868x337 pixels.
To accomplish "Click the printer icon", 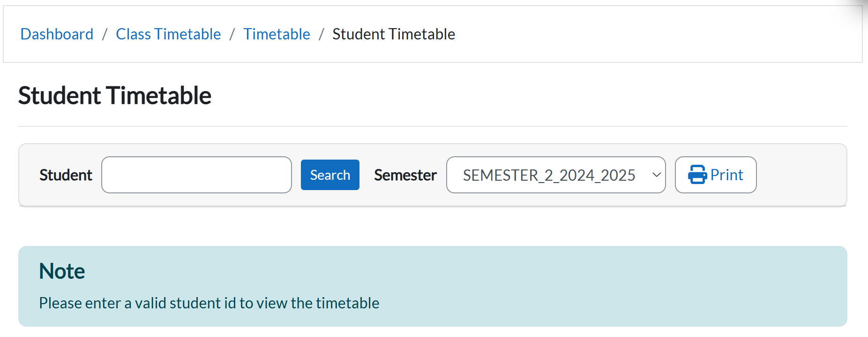I will pos(697,175).
